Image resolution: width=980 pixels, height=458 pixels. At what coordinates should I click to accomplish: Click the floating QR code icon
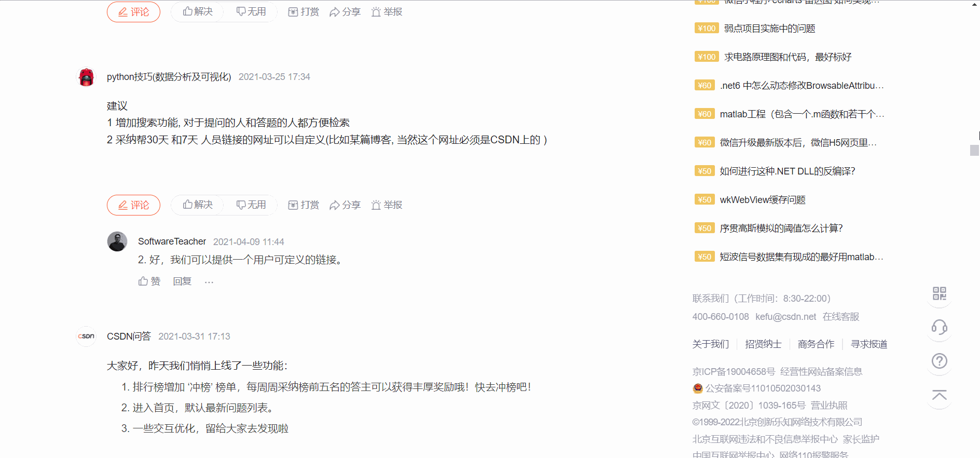coord(939,293)
